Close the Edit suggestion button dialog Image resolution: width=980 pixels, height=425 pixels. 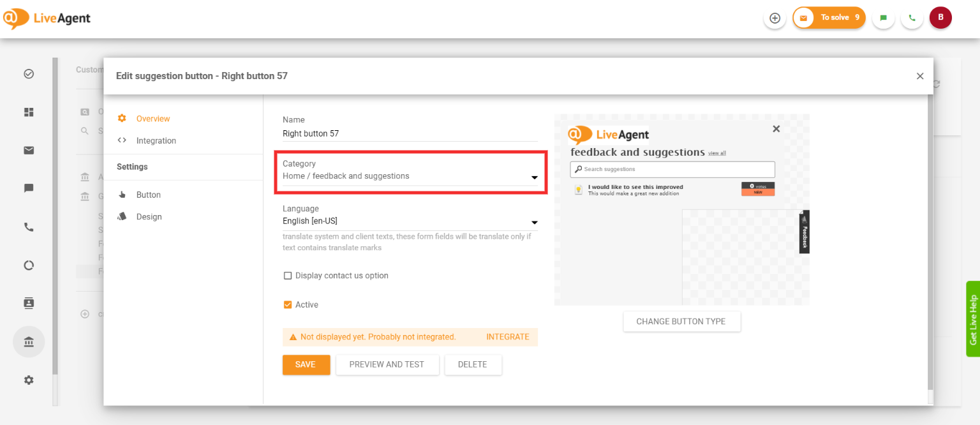[920, 76]
